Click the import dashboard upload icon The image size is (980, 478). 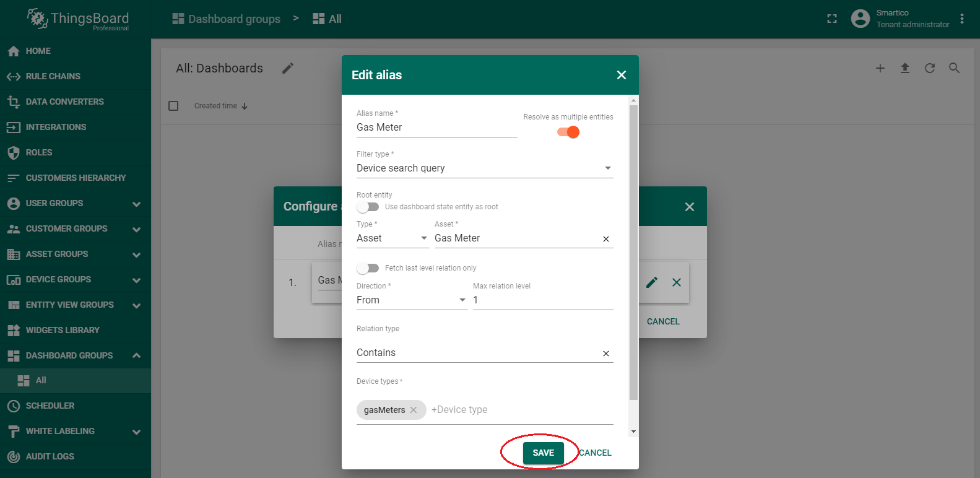click(x=904, y=68)
